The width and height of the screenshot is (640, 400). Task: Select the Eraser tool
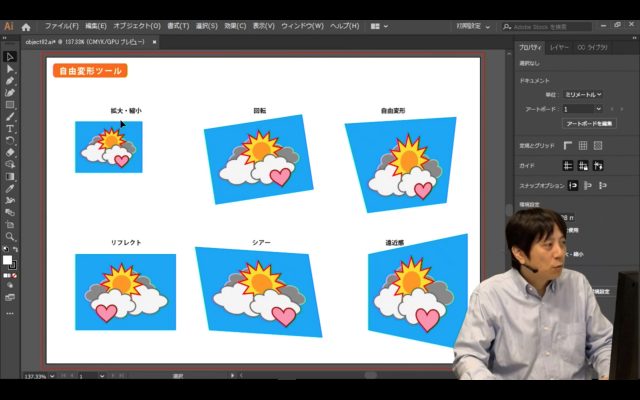click(10, 153)
